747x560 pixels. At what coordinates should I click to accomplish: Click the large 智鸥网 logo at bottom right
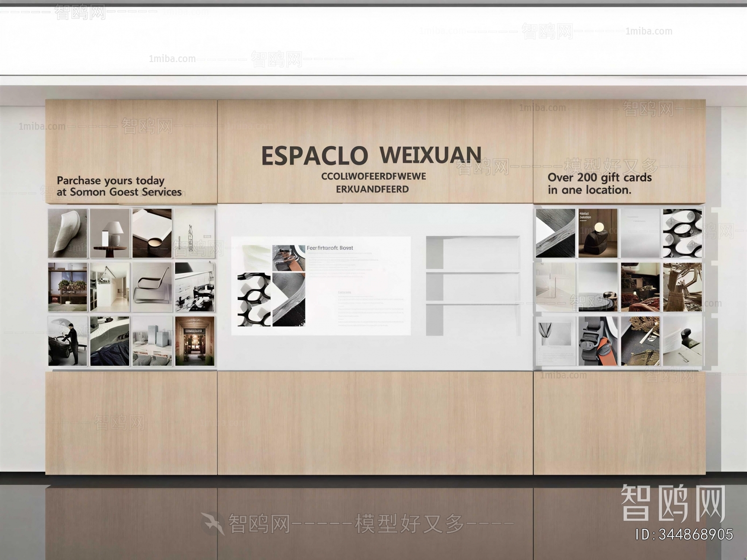click(673, 503)
